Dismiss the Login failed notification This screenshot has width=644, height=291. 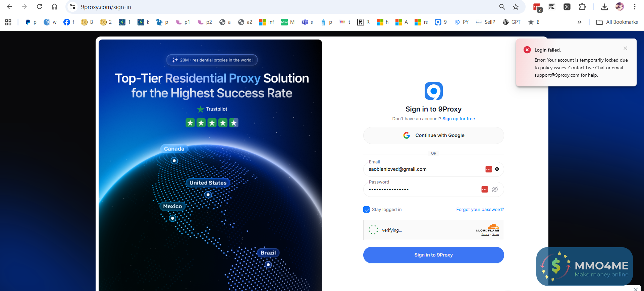[625, 48]
